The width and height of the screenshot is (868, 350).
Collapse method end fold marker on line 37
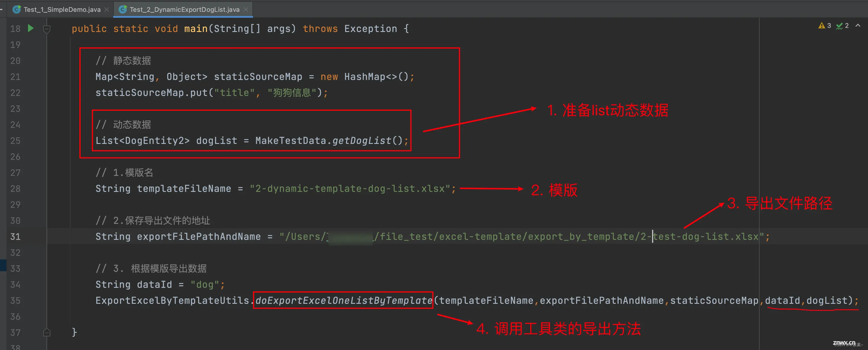(47, 333)
